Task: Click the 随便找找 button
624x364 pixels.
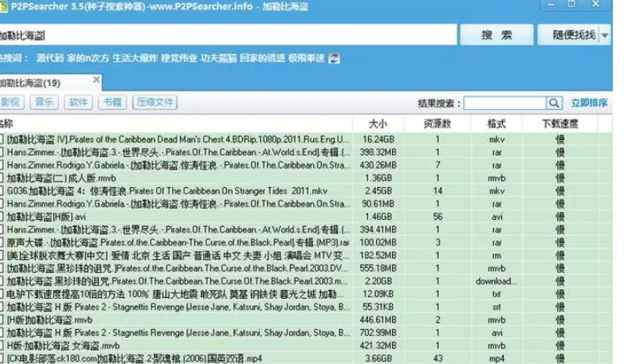Action: coord(569,35)
